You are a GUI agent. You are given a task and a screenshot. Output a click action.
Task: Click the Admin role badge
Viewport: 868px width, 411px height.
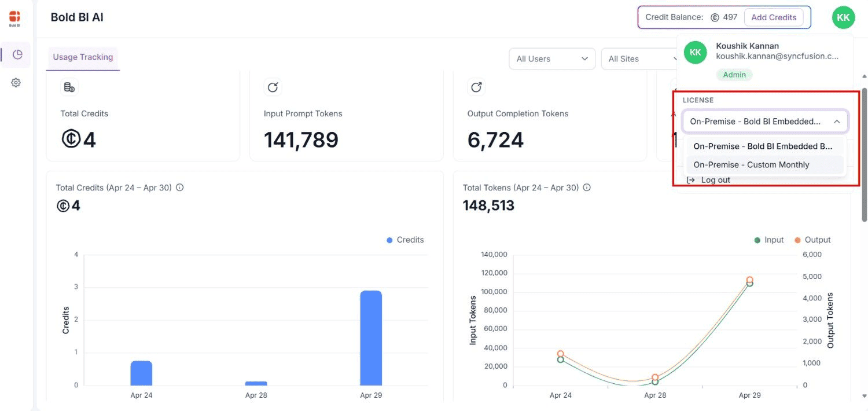(x=734, y=75)
